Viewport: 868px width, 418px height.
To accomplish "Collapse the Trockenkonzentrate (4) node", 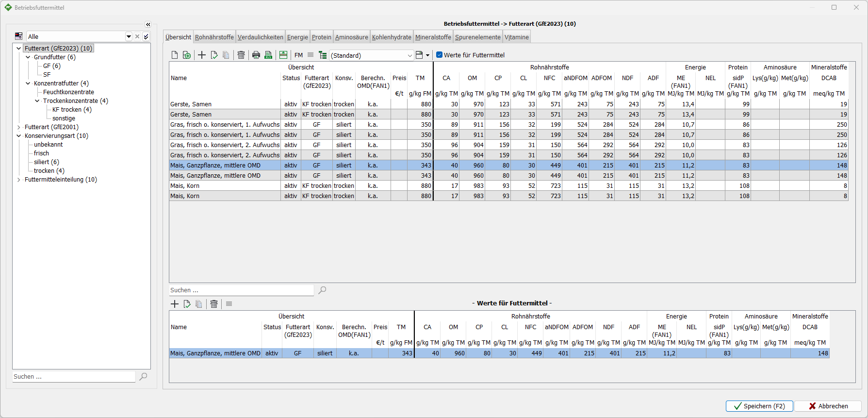I will tap(37, 101).
